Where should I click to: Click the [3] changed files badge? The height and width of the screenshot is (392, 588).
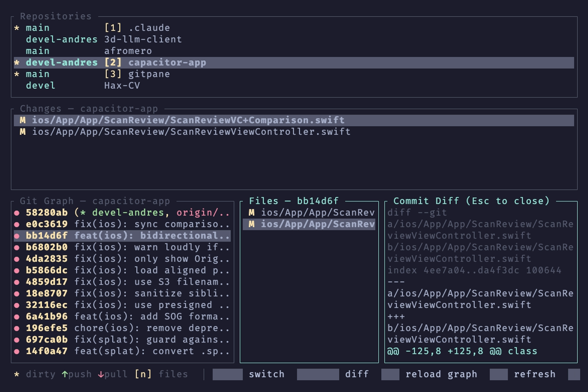click(113, 74)
